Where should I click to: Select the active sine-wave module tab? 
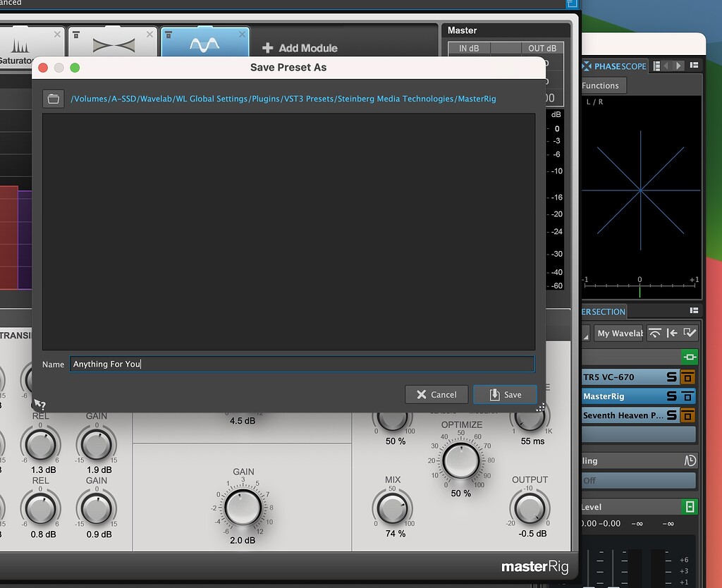point(204,44)
